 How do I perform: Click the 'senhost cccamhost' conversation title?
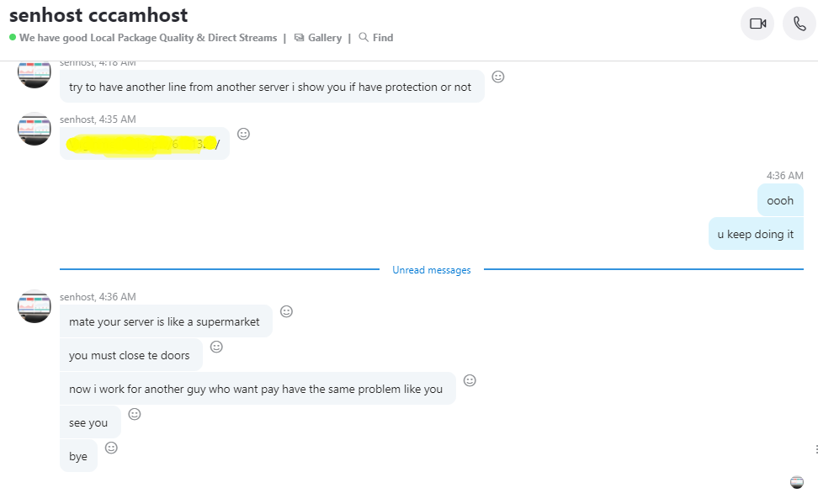tap(98, 15)
